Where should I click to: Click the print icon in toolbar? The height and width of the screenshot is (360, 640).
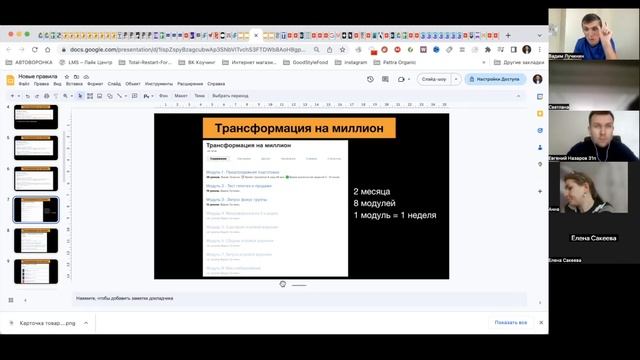pos(47,96)
